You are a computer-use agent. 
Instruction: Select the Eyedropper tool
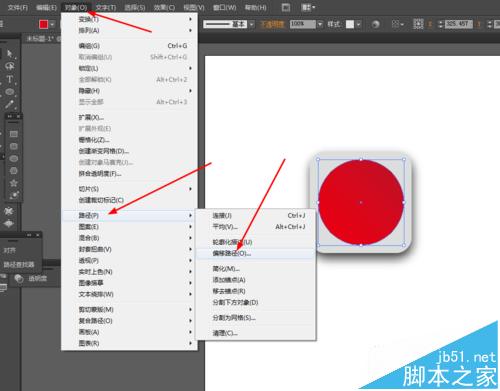(10, 104)
